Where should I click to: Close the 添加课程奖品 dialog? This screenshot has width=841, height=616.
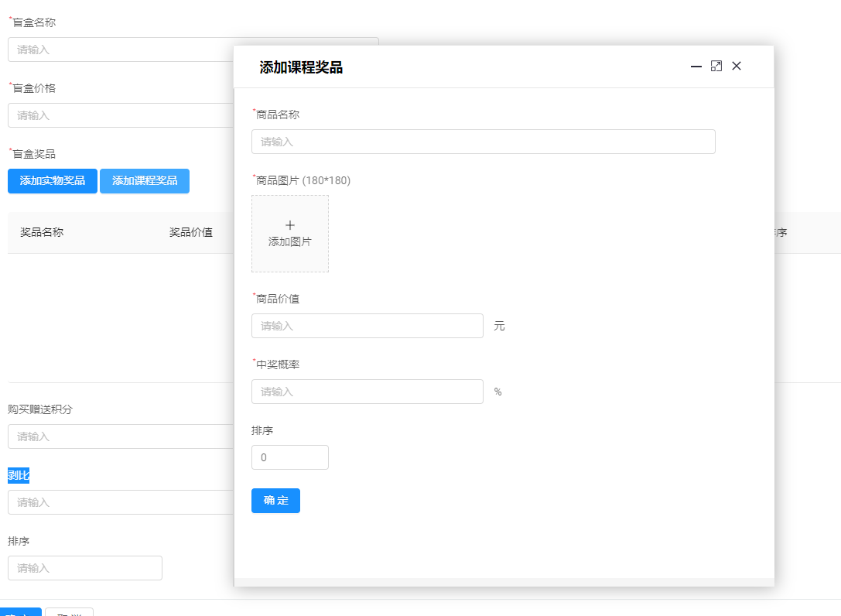tap(737, 66)
